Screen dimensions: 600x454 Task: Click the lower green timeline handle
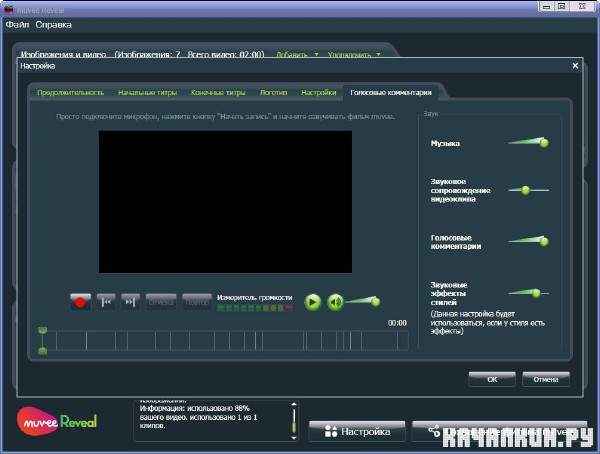click(x=42, y=350)
